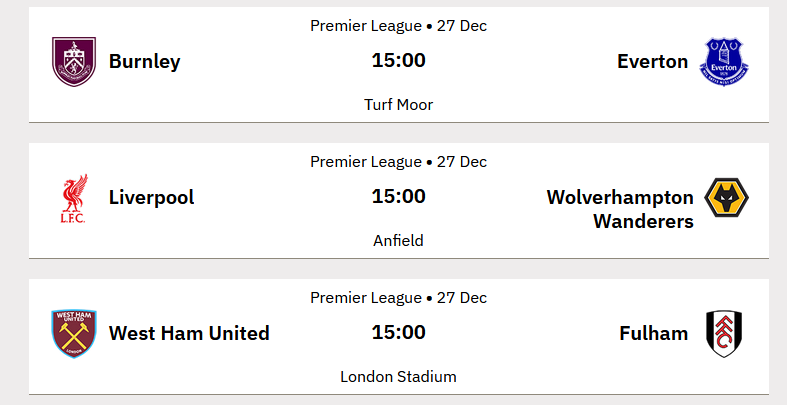This screenshot has width=787, height=405.
Task: Select the Liverpool team name
Action: tap(152, 197)
